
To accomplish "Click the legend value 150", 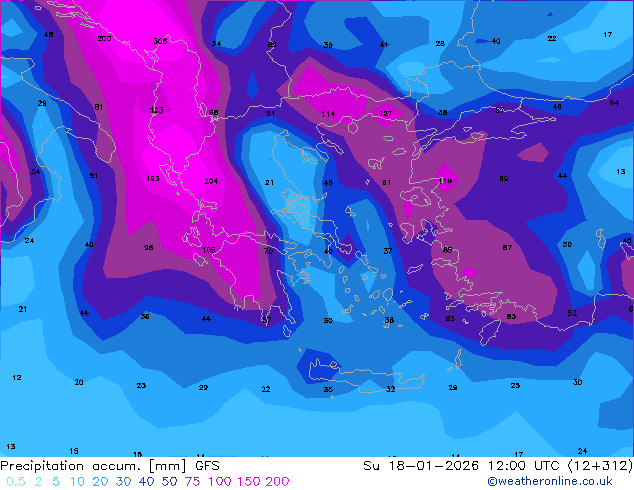I will [248, 482].
